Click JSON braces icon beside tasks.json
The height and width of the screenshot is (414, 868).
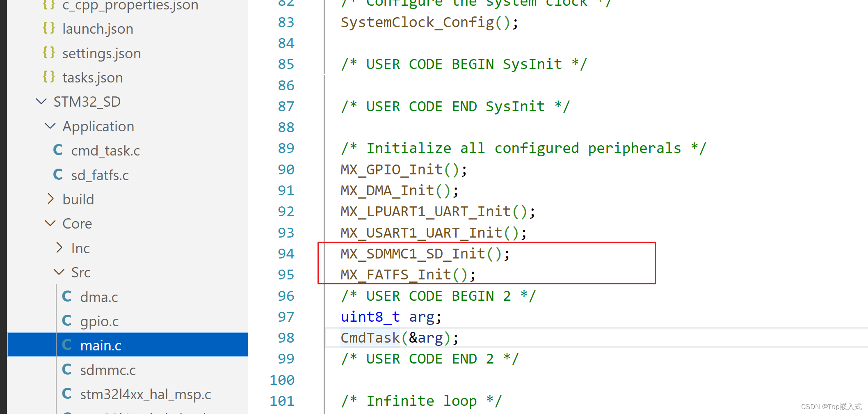[x=49, y=77]
